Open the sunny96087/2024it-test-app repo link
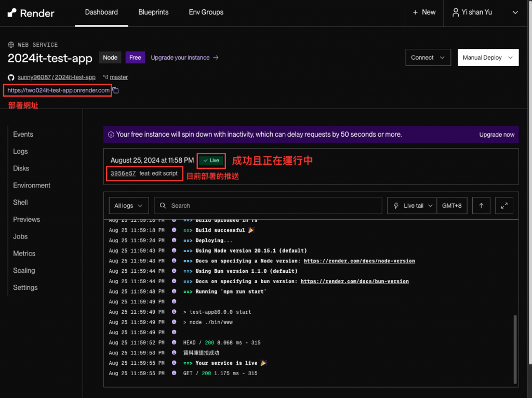 click(56, 77)
